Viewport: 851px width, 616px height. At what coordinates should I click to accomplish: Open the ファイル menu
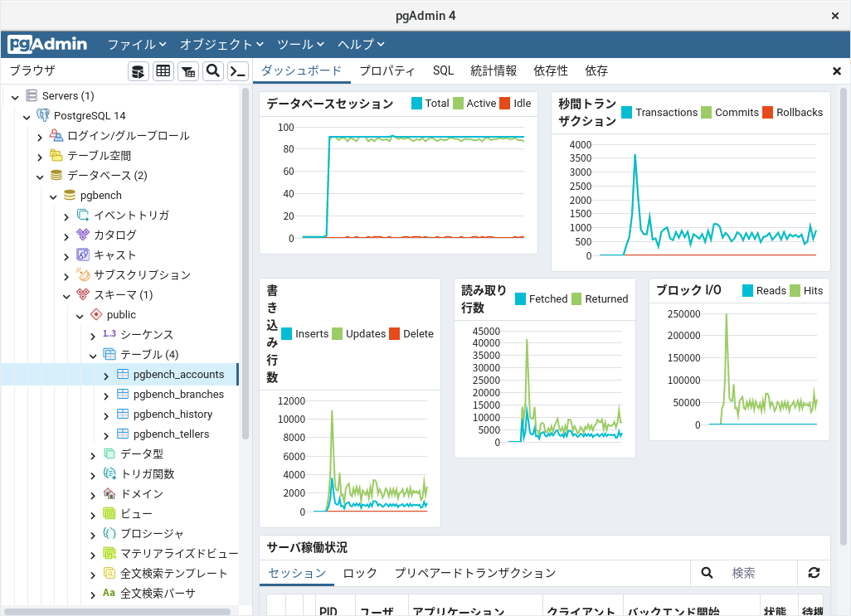[x=137, y=44]
